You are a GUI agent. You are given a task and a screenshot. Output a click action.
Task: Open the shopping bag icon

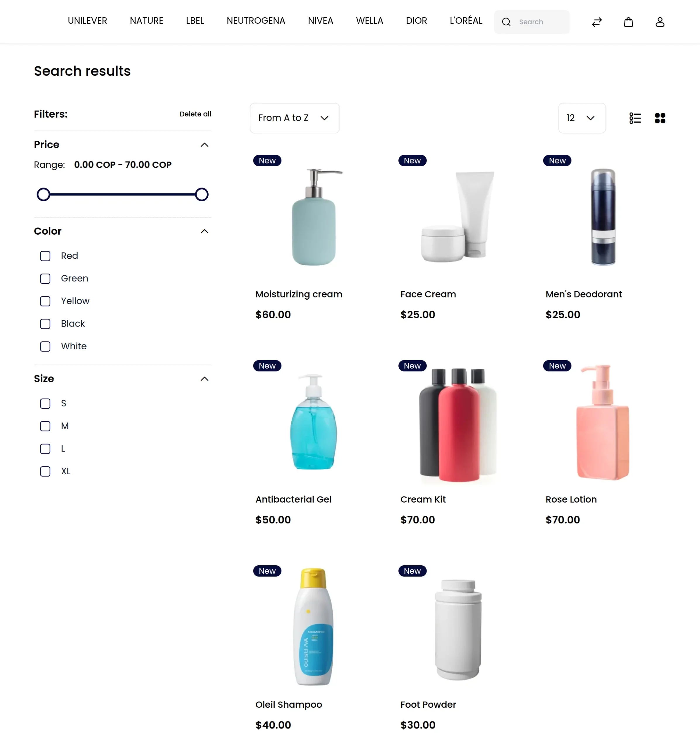point(628,22)
